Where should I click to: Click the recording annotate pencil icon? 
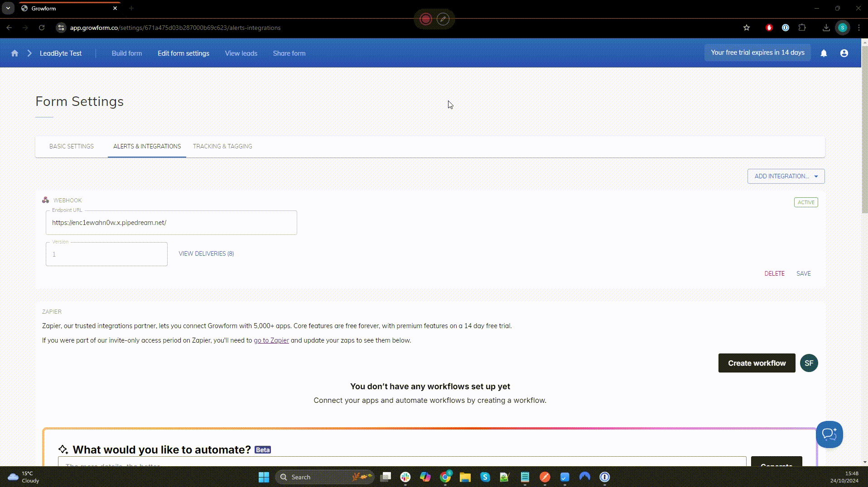pos(443,19)
